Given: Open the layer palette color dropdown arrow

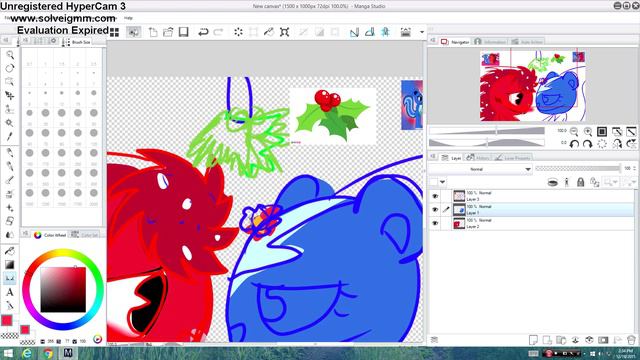Looking at the screenshot, I should 442,182.
